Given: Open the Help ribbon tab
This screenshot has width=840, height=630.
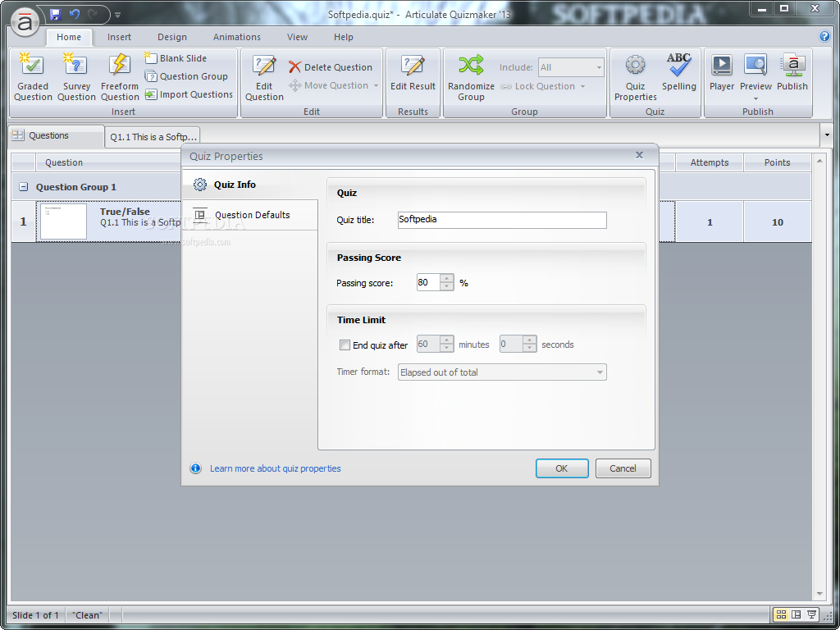Looking at the screenshot, I should [x=344, y=37].
